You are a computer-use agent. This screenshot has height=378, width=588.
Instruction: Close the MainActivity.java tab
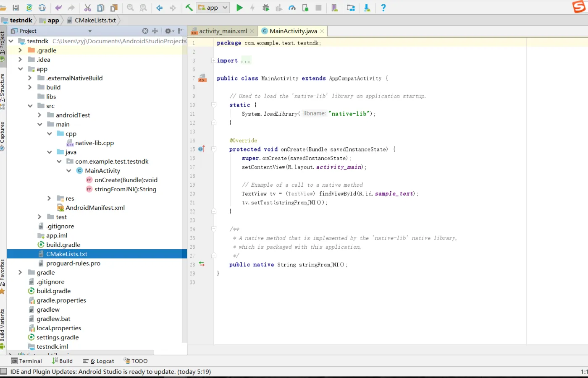322,31
